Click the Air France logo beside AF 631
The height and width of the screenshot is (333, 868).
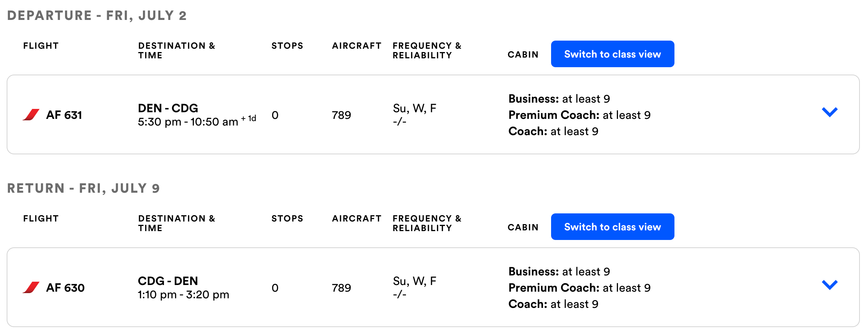coord(31,115)
